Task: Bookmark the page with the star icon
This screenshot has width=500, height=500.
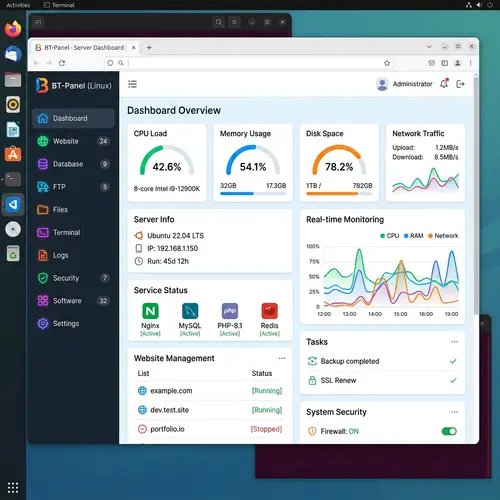Action: click(387, 63)
